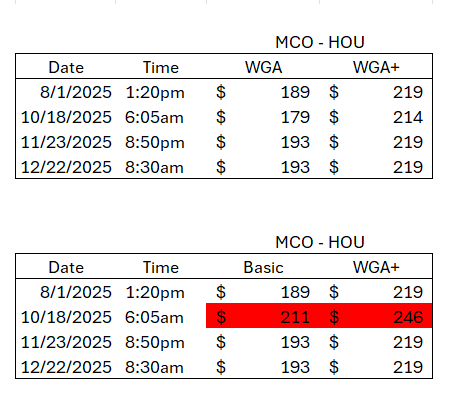Click 1:20pm time cell in Basic table
Image resolution: width=454 pixels, height=401 pixels.
click(x=161, y=292)
